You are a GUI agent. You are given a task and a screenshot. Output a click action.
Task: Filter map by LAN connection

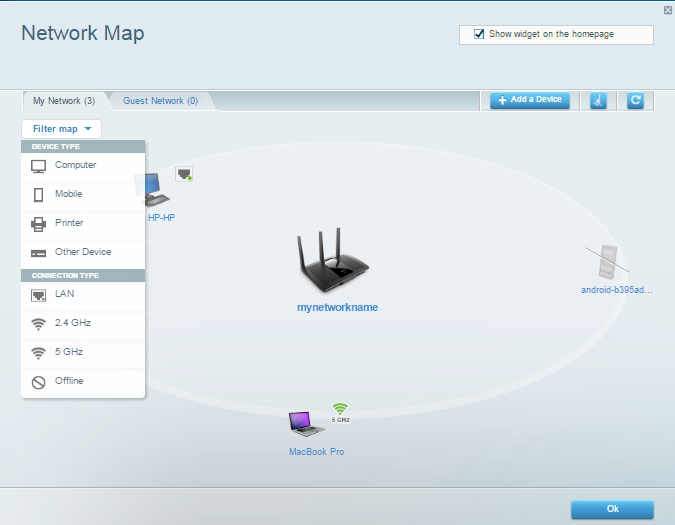(x=83, y=295)
